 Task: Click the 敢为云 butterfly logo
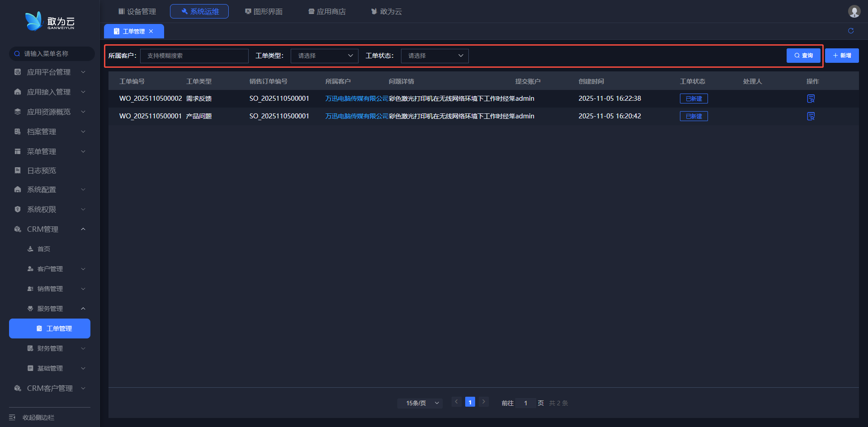(x=33, y=21)
